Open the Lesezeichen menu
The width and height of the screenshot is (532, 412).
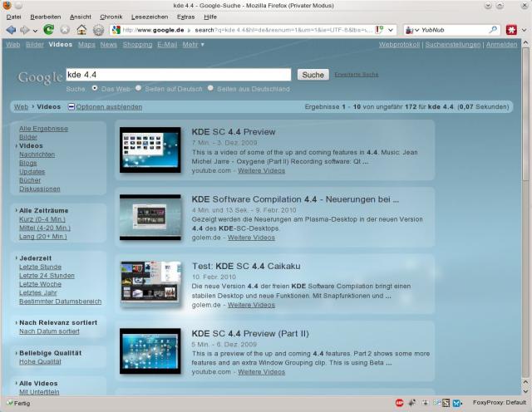click(x=150, y=17)
